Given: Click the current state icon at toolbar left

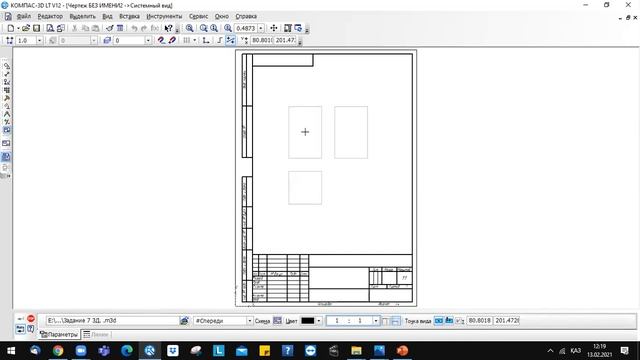Looking at the screenshot, I should click(9, 40).
